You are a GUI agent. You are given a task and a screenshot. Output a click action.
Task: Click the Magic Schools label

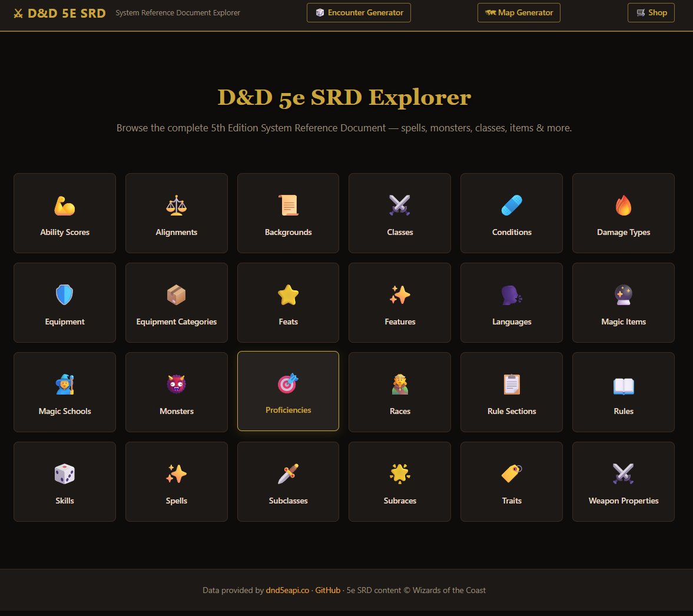pyautogui.click(x=65, y=411)
